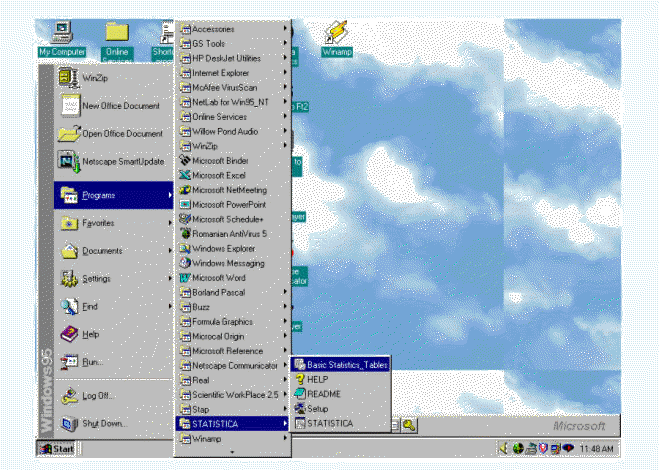Click Shut Down in the Start menu
This screenshot has width=659, height=470.
(104, 423)
